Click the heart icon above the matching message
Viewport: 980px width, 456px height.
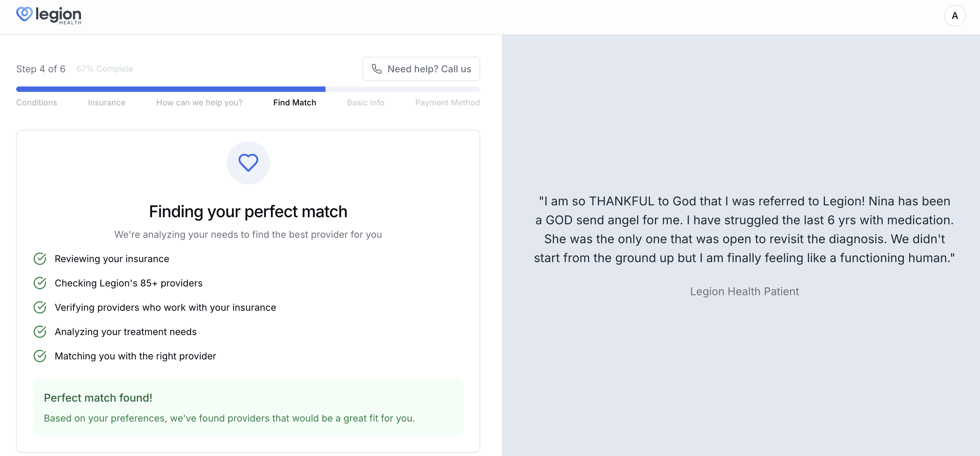248,162
